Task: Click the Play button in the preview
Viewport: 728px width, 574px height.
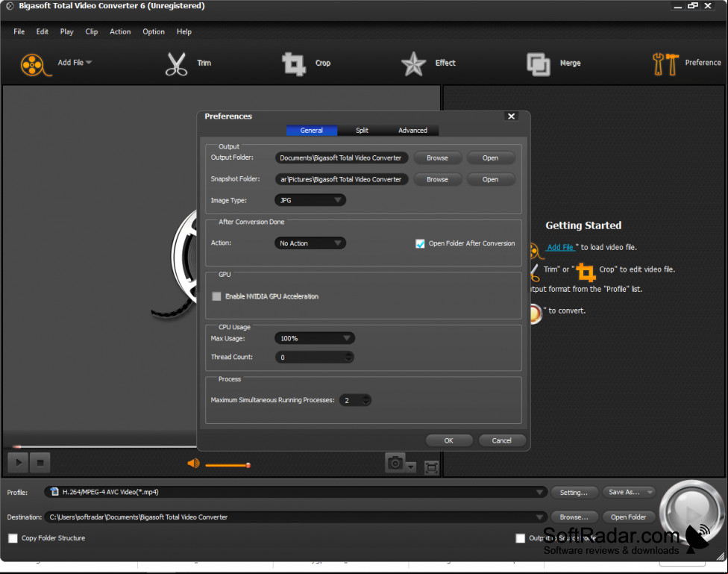Action: point(19,463)
